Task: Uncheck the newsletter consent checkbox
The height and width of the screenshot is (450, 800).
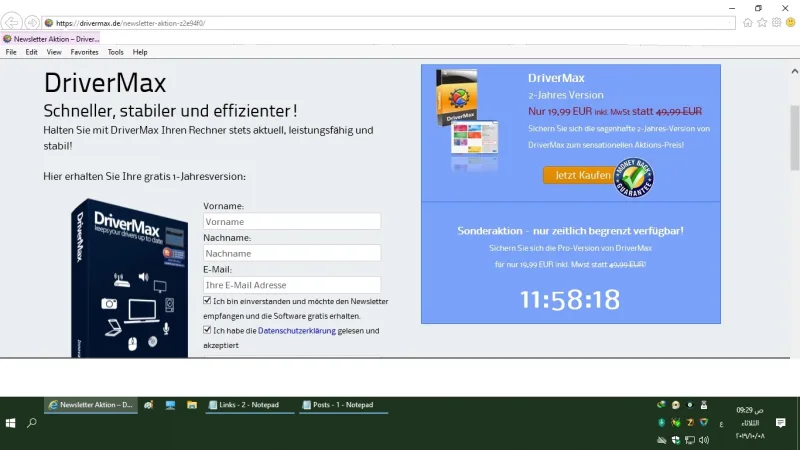Action: pyautogui.click(x=207, y=301)
